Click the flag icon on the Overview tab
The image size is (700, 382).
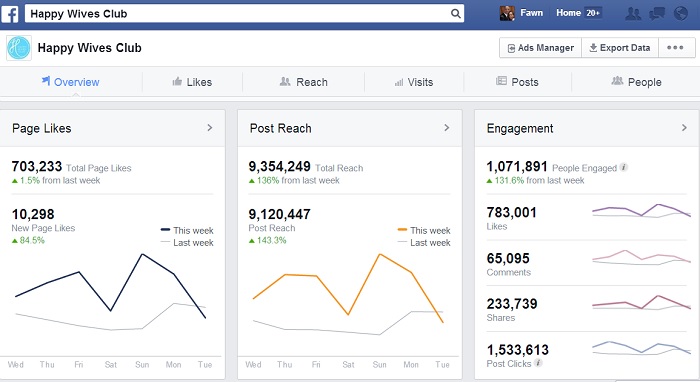tap(46, 80)
